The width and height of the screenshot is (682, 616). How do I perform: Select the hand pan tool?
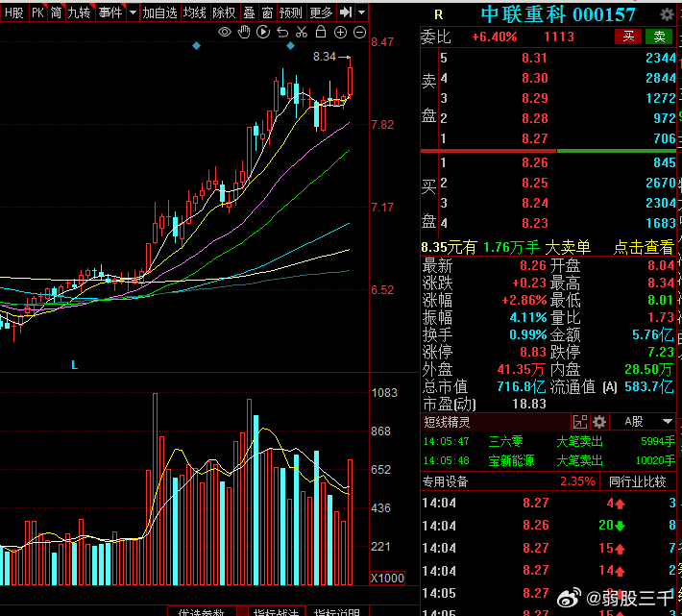click(244, 33)
